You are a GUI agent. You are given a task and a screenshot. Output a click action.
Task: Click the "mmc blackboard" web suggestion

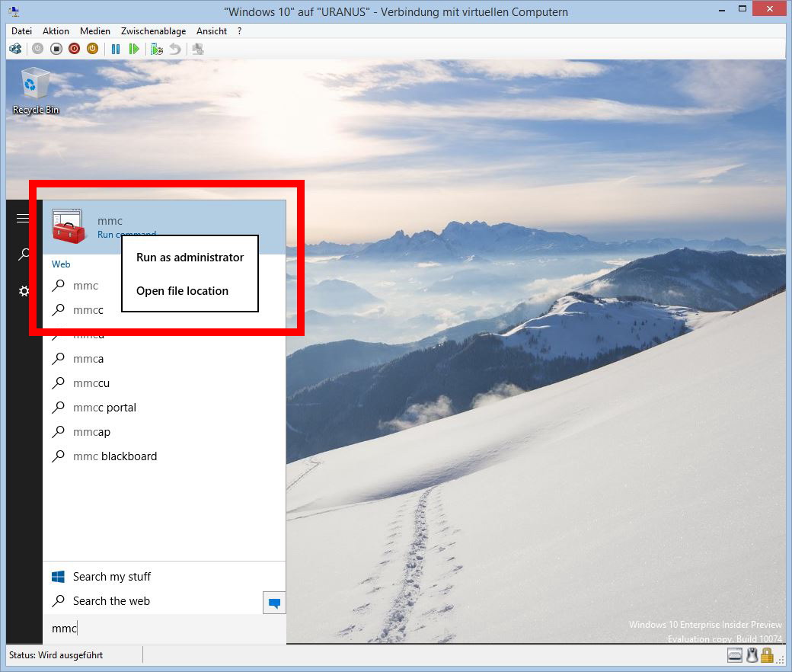click(x=114, y=456)
